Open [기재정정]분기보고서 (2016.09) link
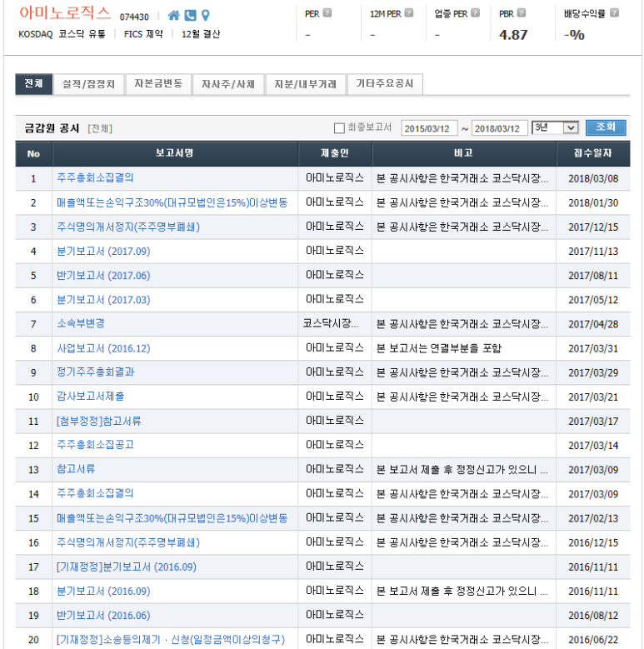Viewport: 644px width, 649px height. pos(127,567)
